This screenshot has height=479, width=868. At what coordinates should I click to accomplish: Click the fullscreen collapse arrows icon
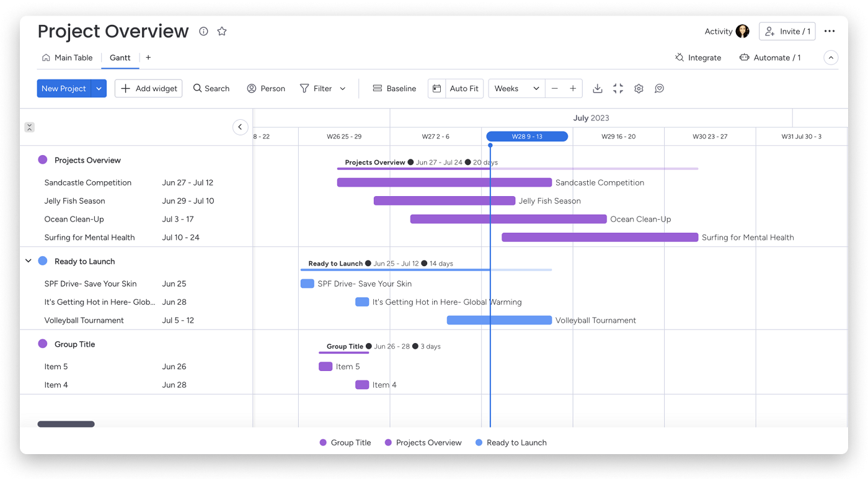618,89
